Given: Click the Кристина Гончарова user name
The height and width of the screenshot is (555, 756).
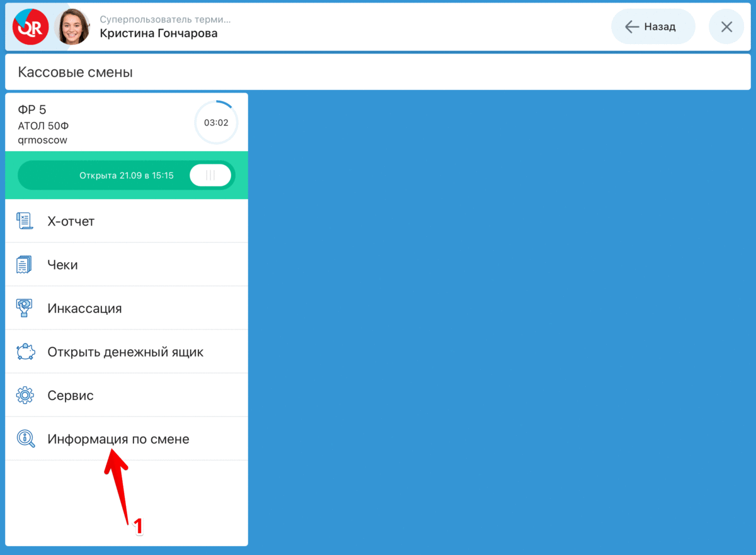Looking at the screenshot, I should (x=159, y=33).
